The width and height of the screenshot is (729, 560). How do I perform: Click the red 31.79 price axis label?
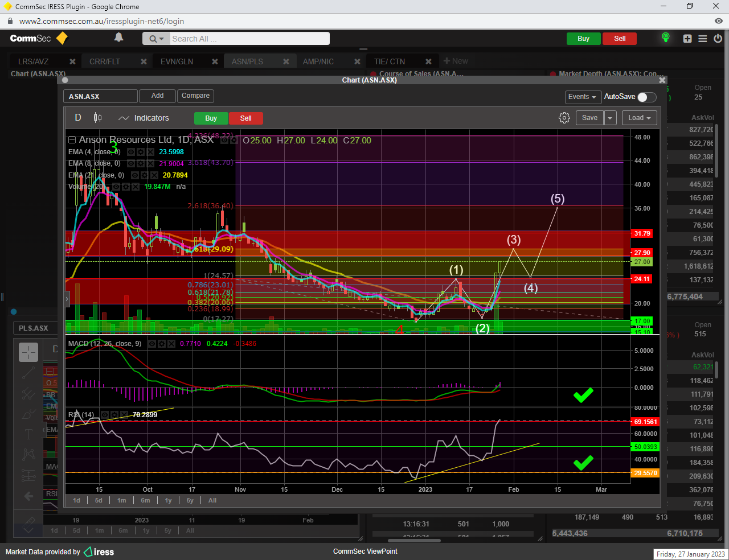[642, 233]
